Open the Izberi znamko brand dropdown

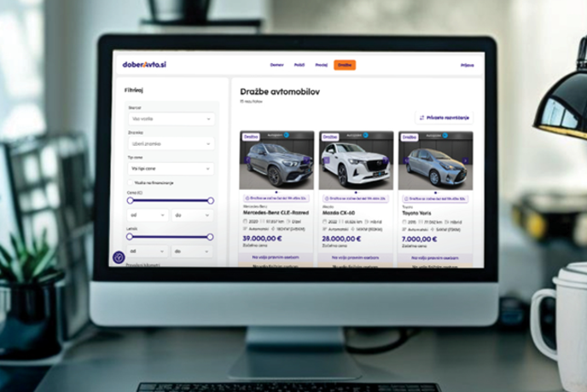171,144
